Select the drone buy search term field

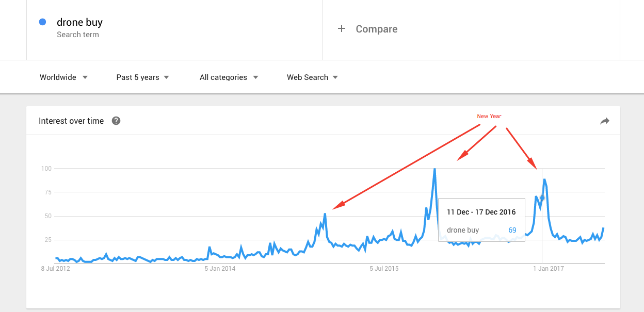click(80, 23)
